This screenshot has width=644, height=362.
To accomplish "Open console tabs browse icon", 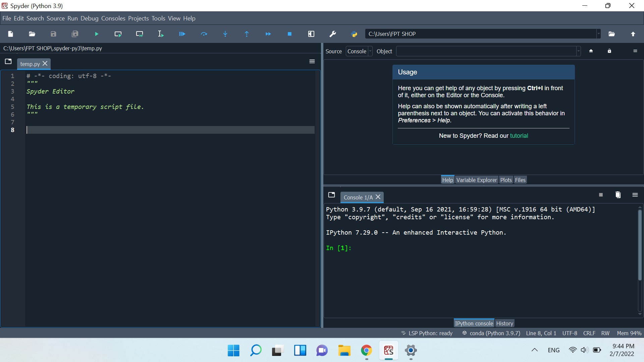I will click(332, 195).
